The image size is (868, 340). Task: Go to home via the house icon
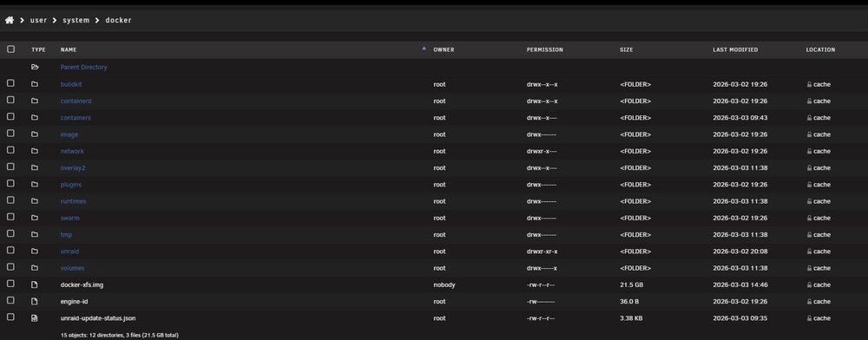(10, 20)
